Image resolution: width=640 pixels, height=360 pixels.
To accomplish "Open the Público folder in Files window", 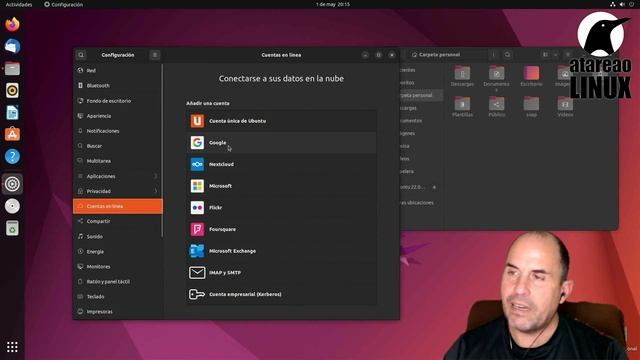I will coord(496,107).
